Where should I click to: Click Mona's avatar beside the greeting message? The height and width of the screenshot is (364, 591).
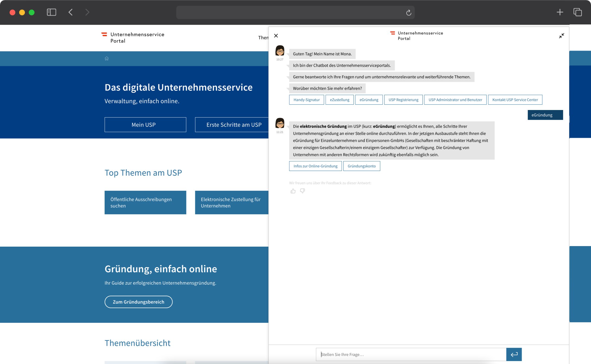(280, 51)
